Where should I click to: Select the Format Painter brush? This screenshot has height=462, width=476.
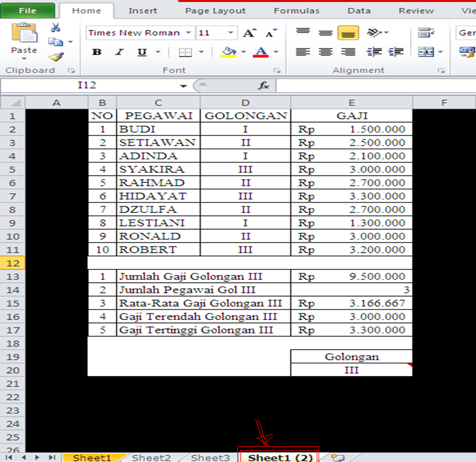[x=56, y=57]
